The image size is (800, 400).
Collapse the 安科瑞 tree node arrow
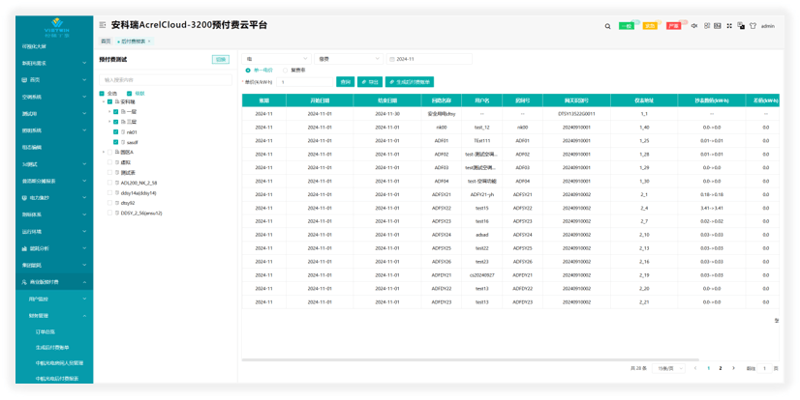(x=104, y=102)
